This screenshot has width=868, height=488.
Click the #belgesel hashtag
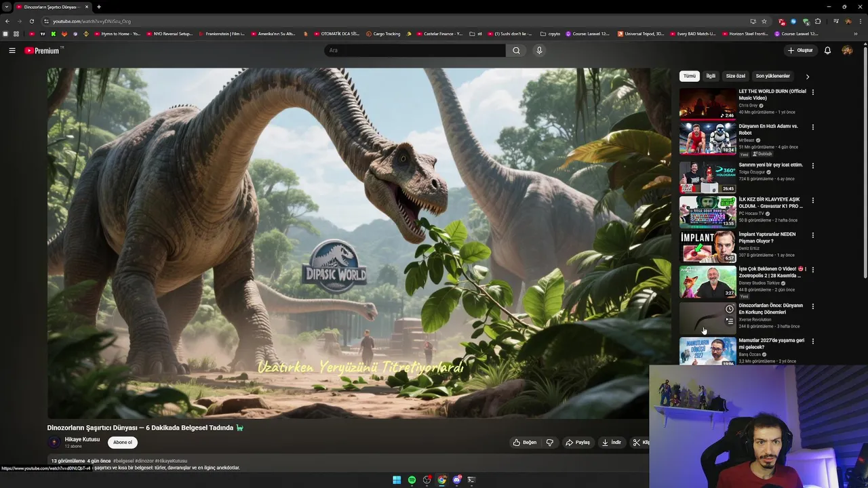(x=123, y=461)
